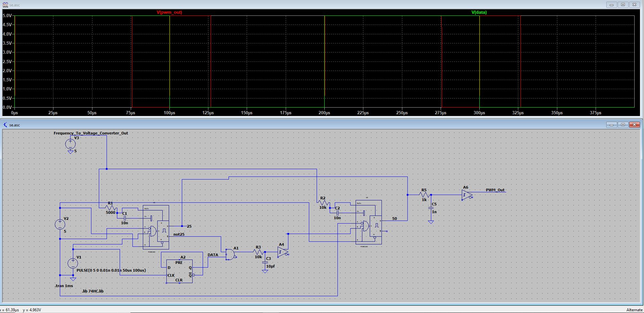This screenshot has height=313, width=644.
Task: Select resistor R5 in schematic
Action: coord(424,195)
